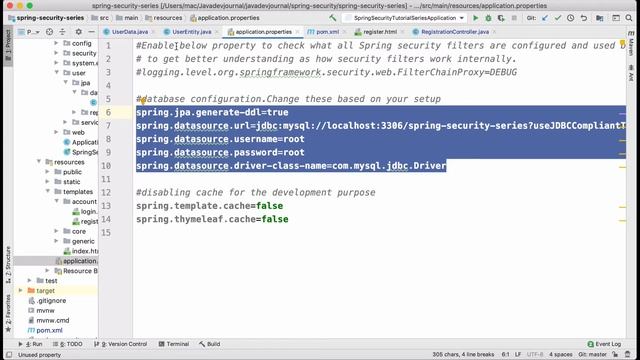640x360 pixels.
Task: Select mvnw.cmd in project tree
Action: tap(52, 320)
